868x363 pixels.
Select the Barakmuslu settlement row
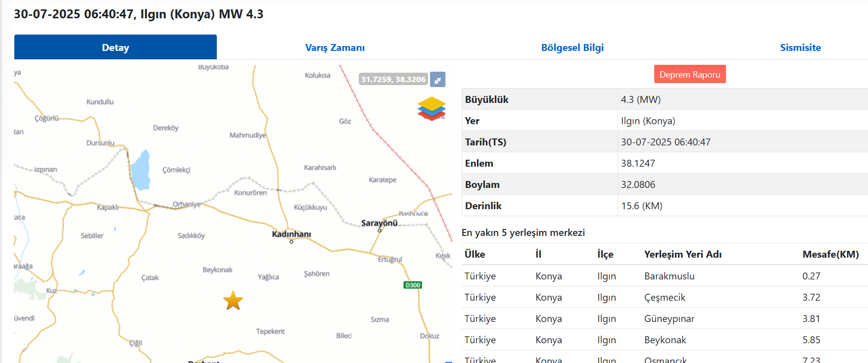click(665, 276)
